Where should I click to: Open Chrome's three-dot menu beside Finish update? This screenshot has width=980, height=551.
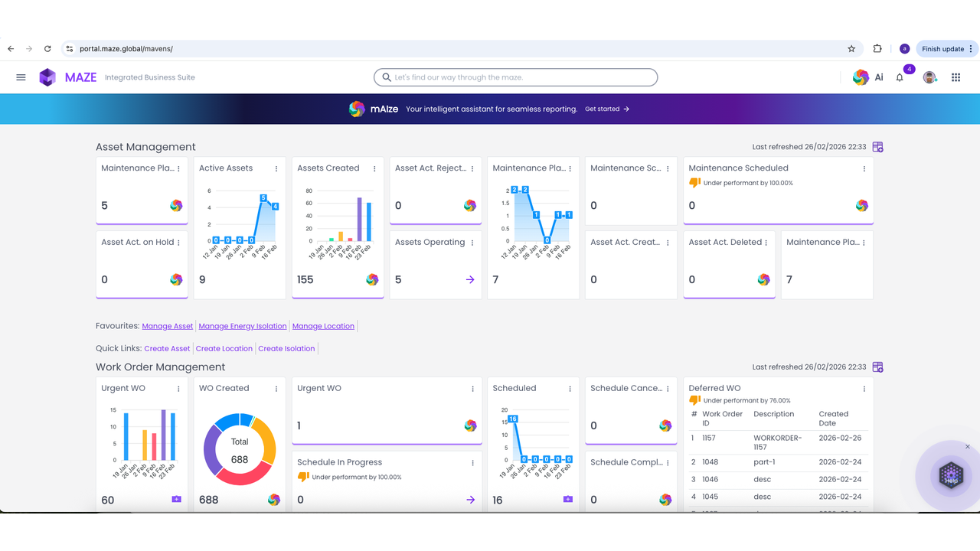pos(971,49)
